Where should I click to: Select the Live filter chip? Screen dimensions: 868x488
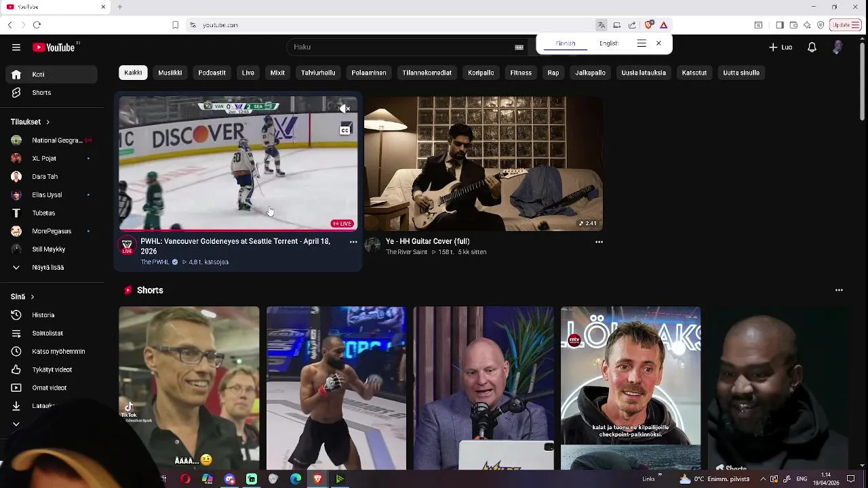(248, 73)
